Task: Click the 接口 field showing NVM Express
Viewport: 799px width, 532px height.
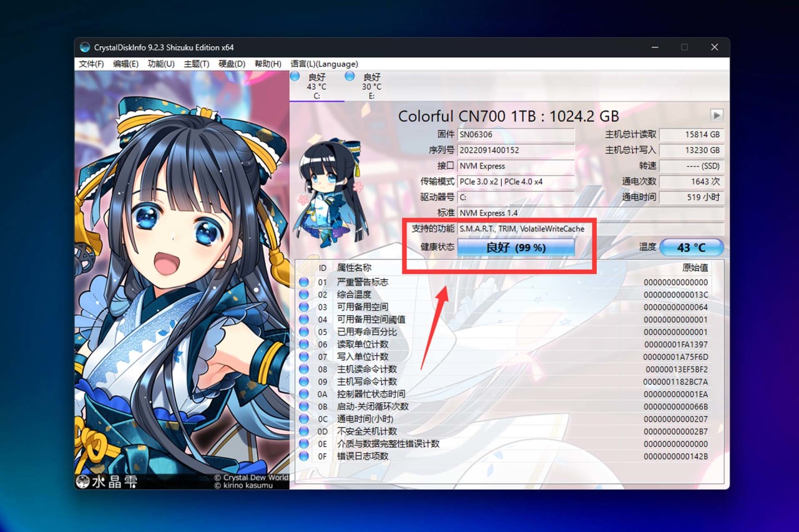Action: coord(516,166)
